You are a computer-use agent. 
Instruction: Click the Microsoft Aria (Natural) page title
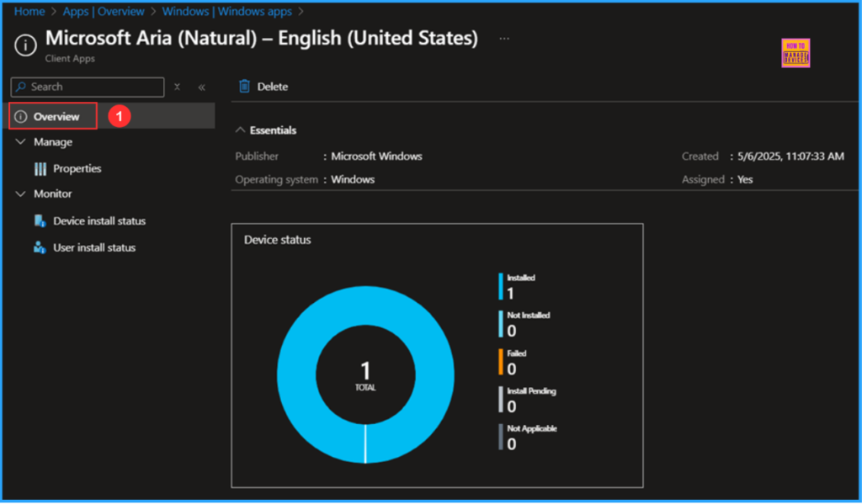(x=262, y=38)
